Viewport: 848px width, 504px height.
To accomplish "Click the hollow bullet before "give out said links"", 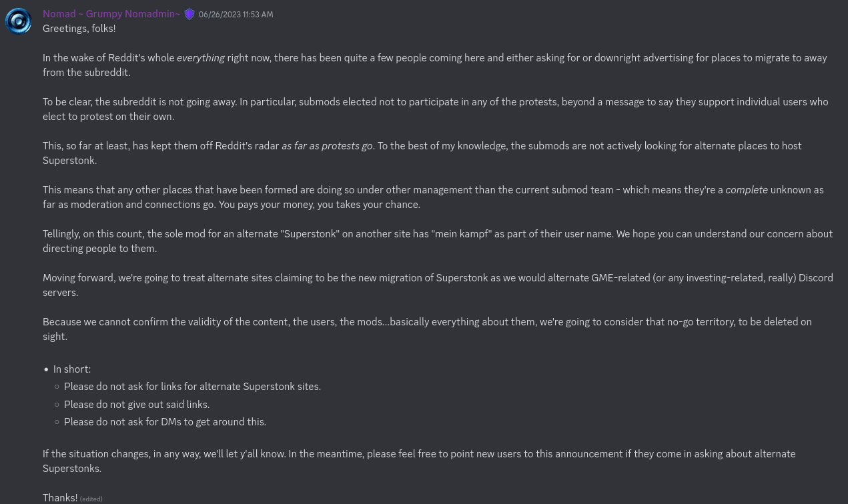I will point(57,405).
